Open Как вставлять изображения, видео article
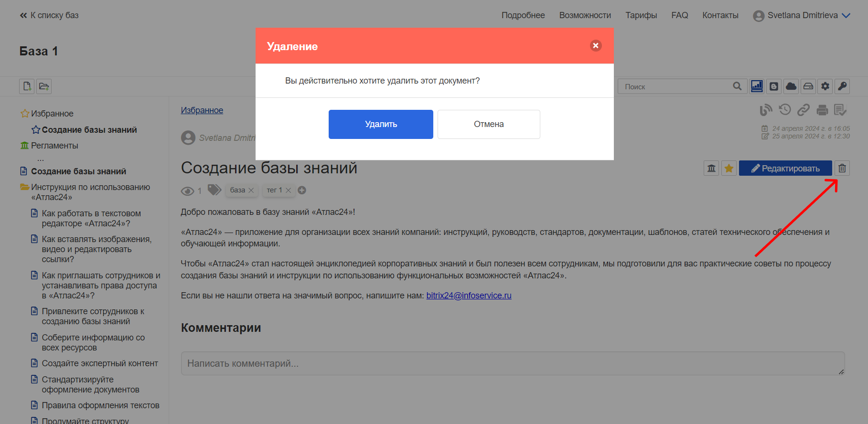The image size is (868, 424). click(96, 249)
